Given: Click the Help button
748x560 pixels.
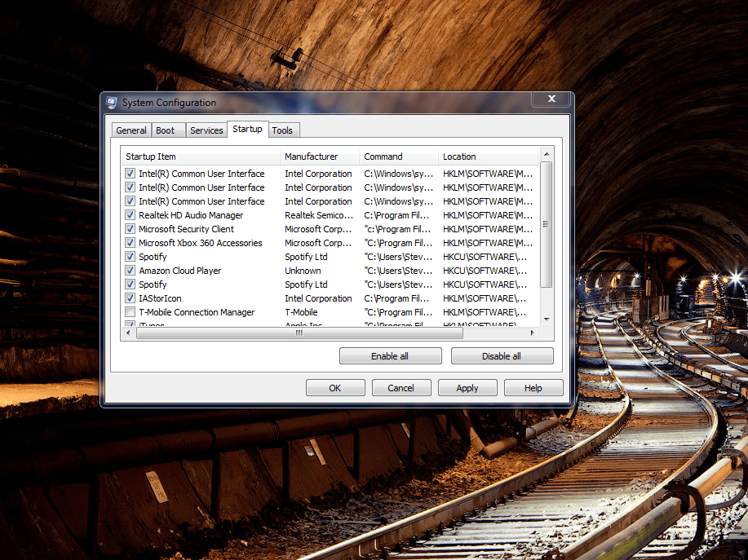Looking at the screenshot, I should click(x=533, y=387).
